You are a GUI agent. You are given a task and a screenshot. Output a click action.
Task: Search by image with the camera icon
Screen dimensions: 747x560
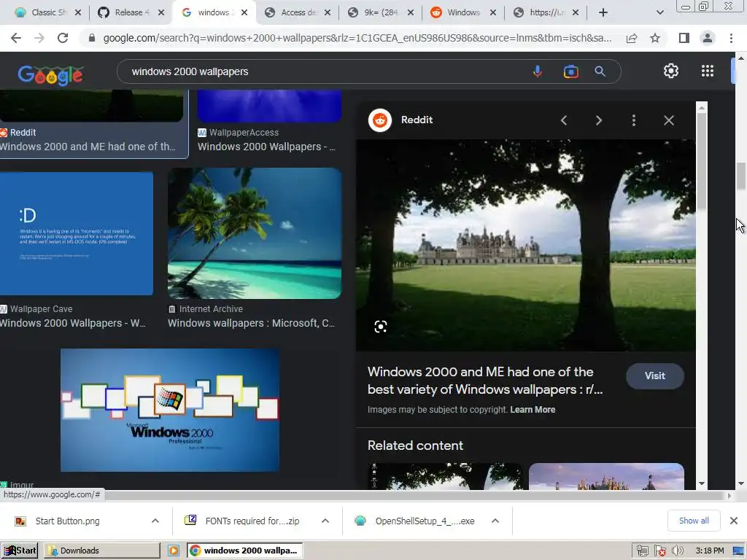click(570, 71)
